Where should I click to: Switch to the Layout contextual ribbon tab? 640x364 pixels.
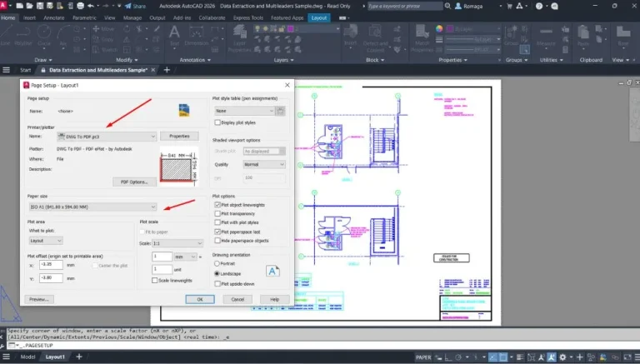(319, 18)
